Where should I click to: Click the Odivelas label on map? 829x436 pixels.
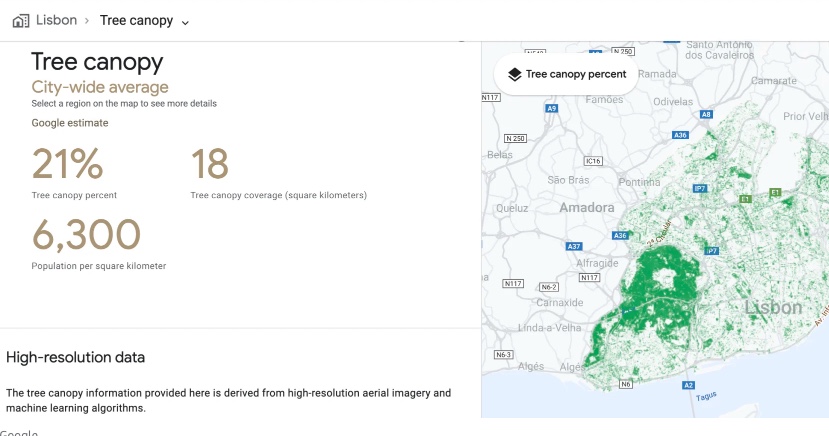[x=673, y=101]
